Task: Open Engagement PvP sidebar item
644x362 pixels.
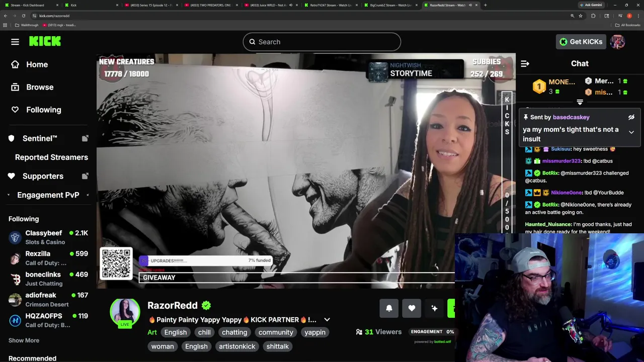Action: 48,195
